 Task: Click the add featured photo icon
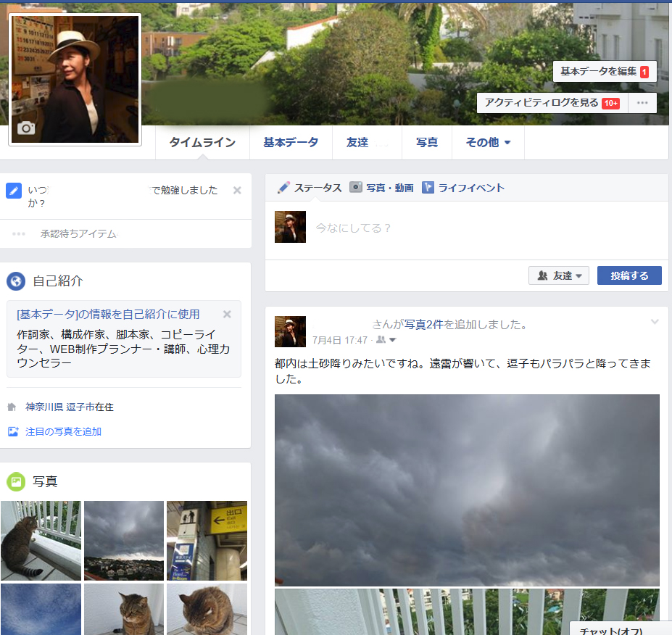point(13,431)
